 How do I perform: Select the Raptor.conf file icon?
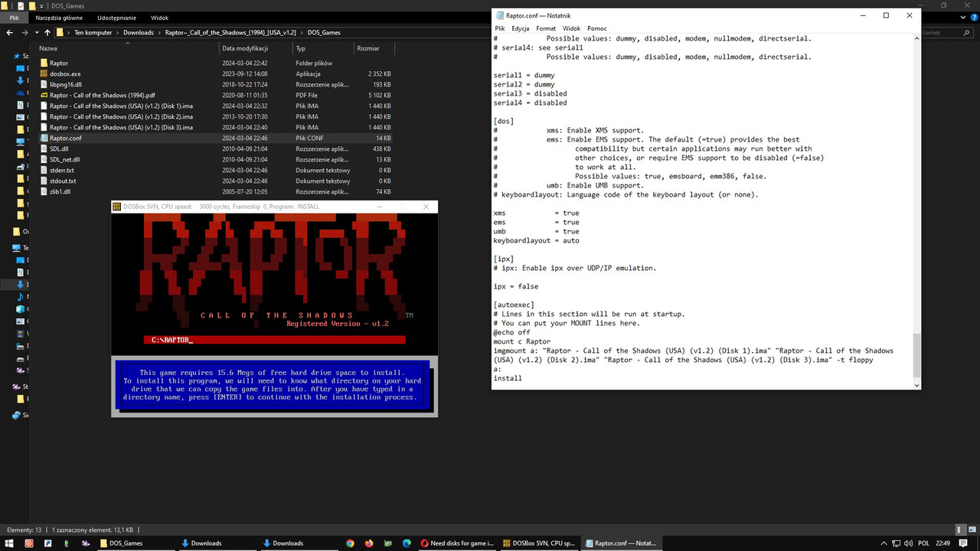(x=44, y=139)
